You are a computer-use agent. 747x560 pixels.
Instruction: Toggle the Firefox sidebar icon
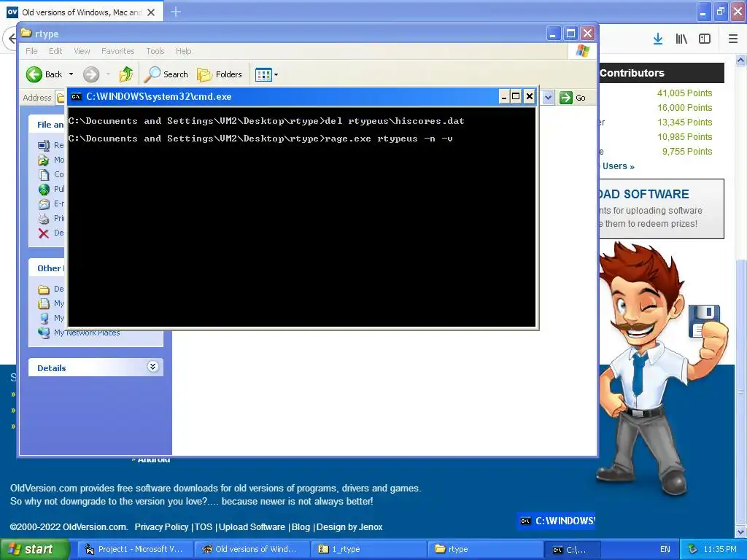[x=705, y=39]
